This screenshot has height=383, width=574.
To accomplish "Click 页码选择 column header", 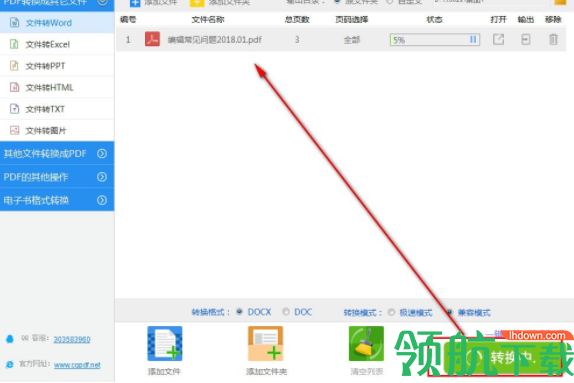I will tap(352, 19).
